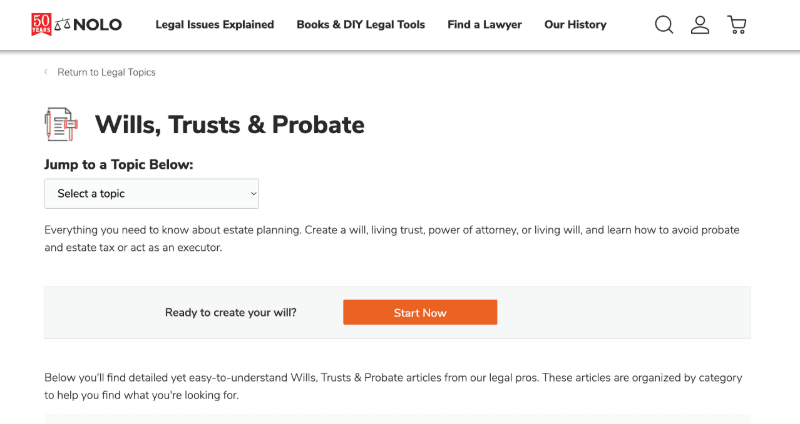Click the scales of justice logo icon
The image size is (800, 424).
pos(68,25)
